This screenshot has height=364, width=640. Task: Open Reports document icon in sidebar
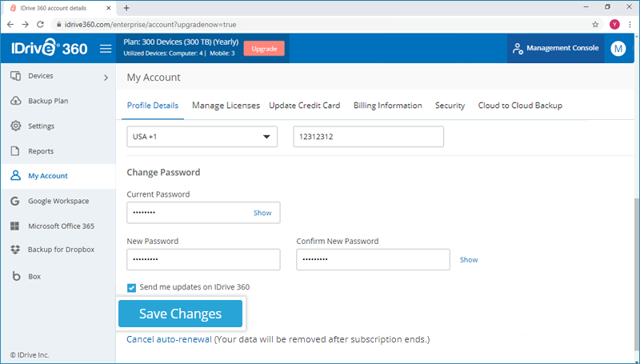[15, 151]
